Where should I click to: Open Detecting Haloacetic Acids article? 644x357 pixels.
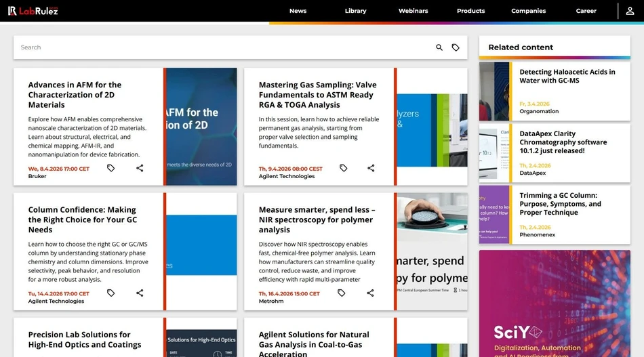pos(567,76)
